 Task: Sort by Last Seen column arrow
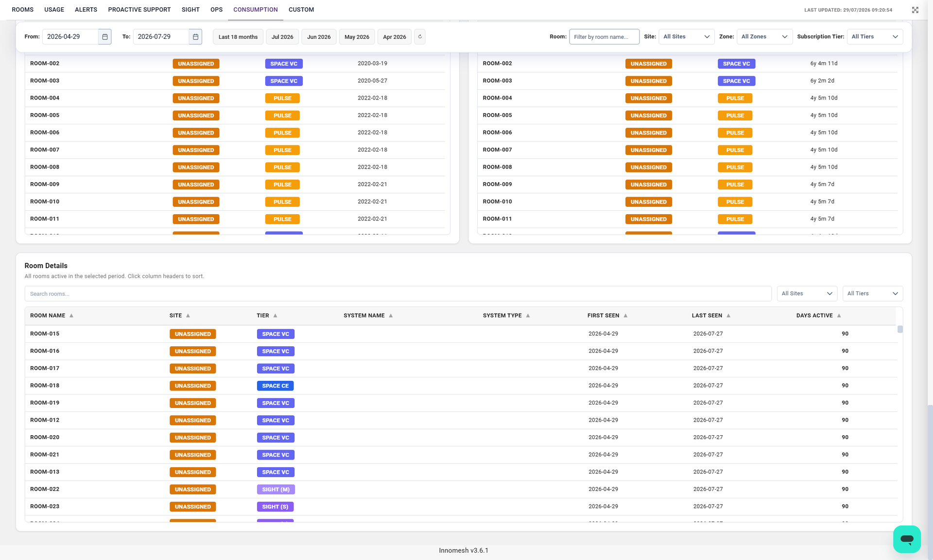coord(728,316)
